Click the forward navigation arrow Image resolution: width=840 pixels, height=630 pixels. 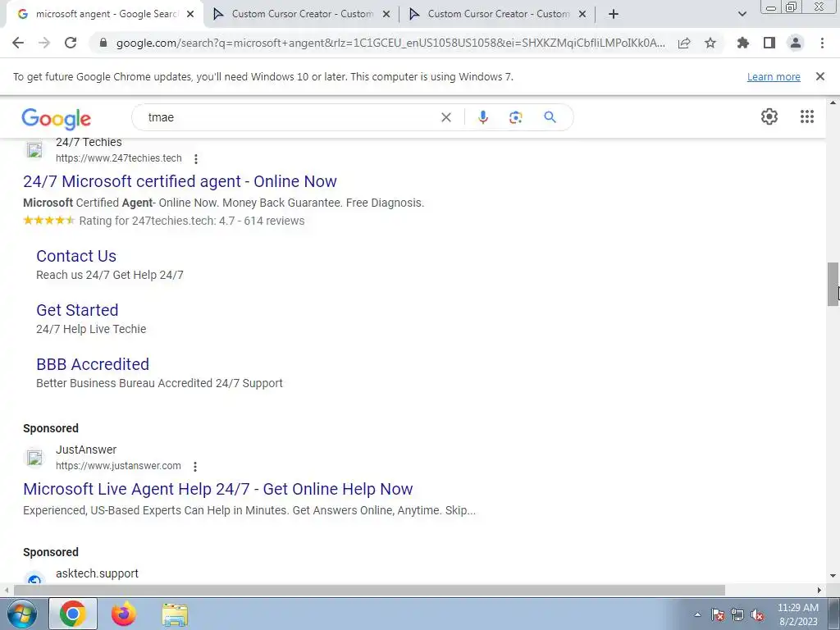[x=44, y=43]
